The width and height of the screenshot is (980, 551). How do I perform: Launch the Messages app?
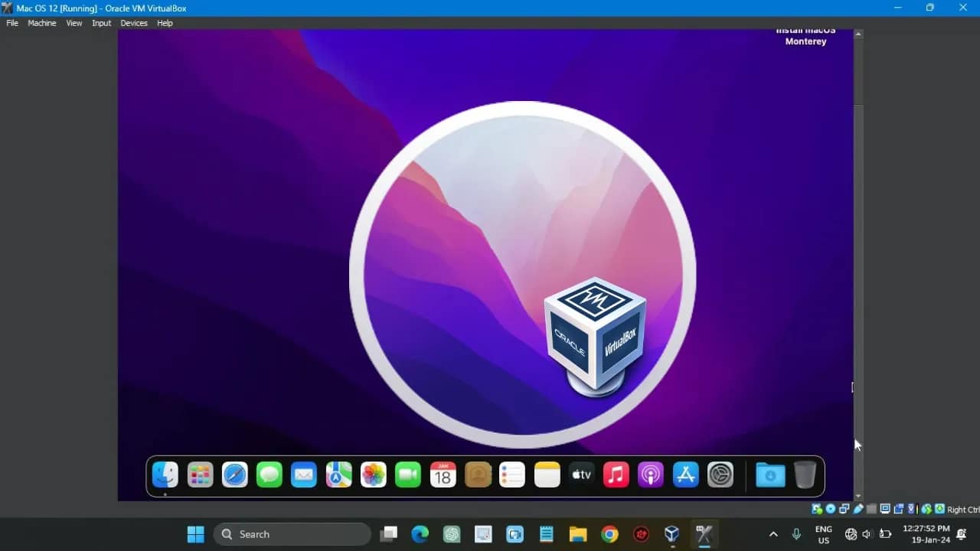click(269, 474)
